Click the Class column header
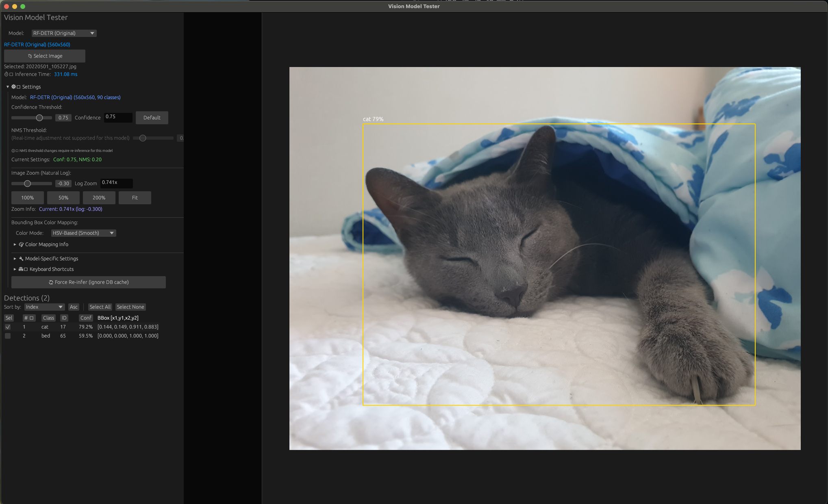 click(x=48, y=318)
